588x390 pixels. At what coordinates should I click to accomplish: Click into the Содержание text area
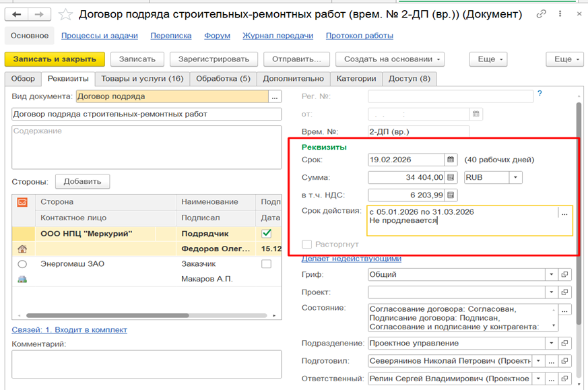tap(147, 148)
